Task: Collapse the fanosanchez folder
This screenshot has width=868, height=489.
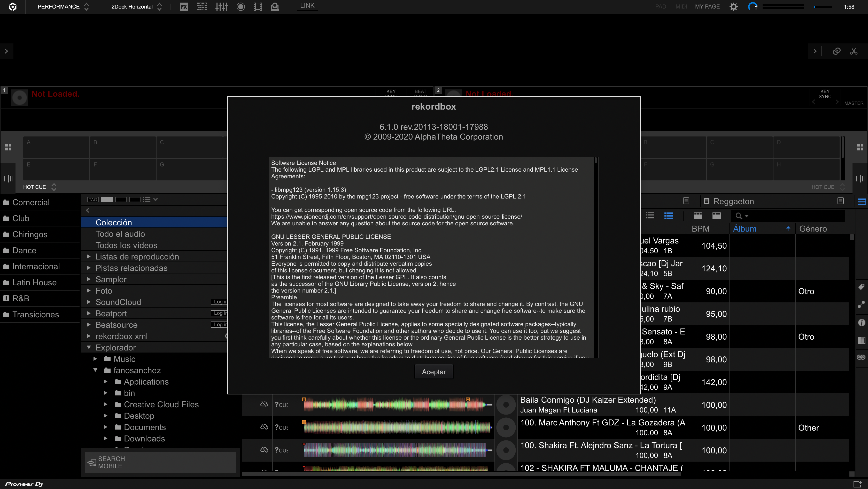Action: (95, 370)
